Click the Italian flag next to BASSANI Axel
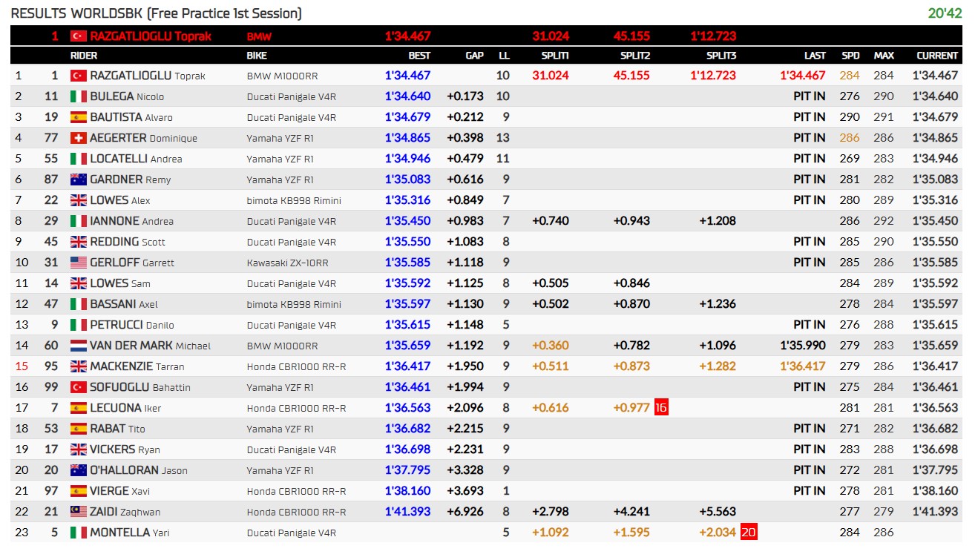Screen dimensions: 978x560 (79, 304)
